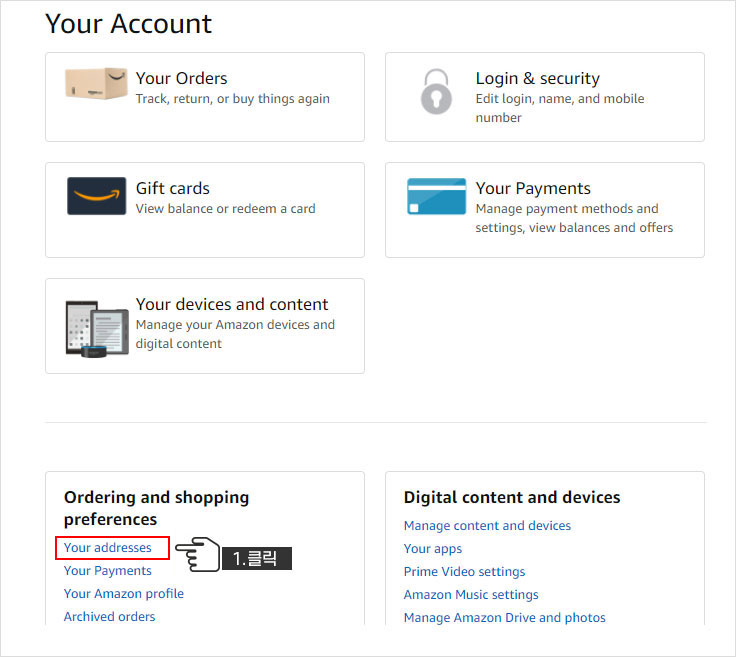Open Prime Video settings link
736x657 pixels.
pyautogui.click(x=464, y=571)
